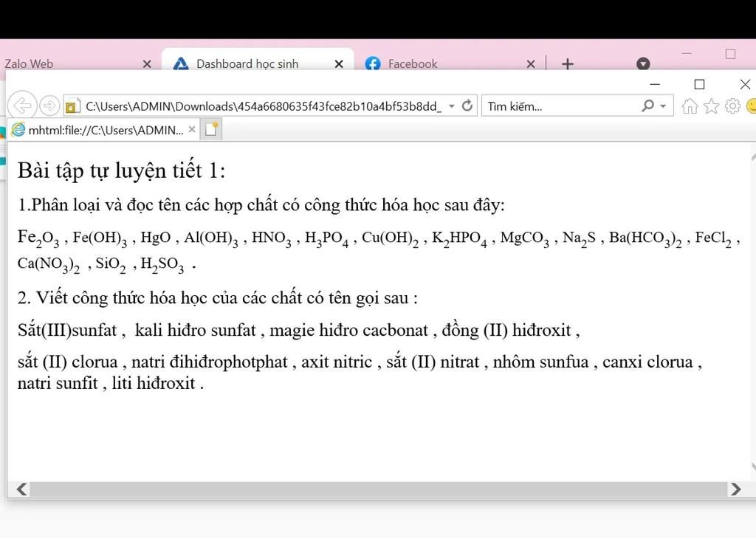This screenshot has height=538, width=756.
Task: Click the smiley feedback icon
Action: point(751,106)
